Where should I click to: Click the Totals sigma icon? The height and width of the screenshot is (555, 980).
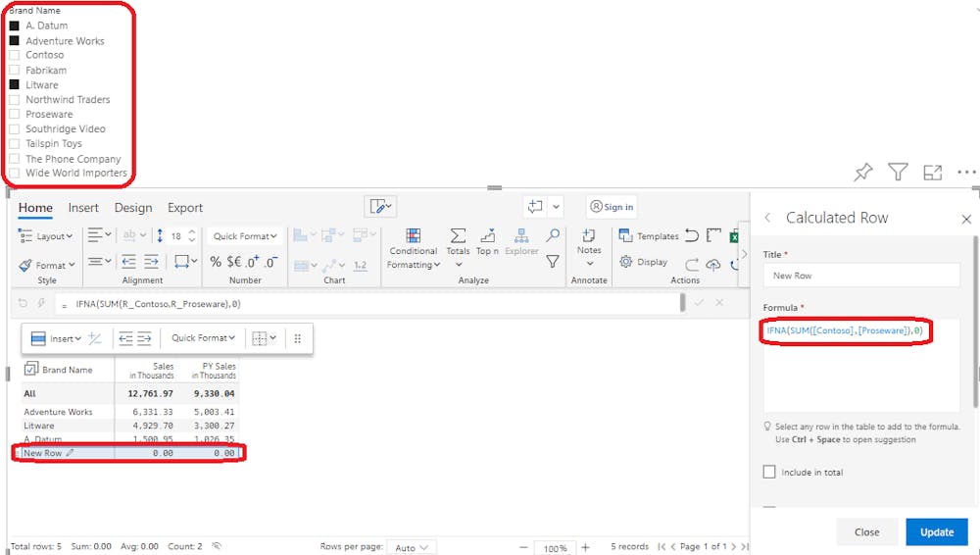458,235
